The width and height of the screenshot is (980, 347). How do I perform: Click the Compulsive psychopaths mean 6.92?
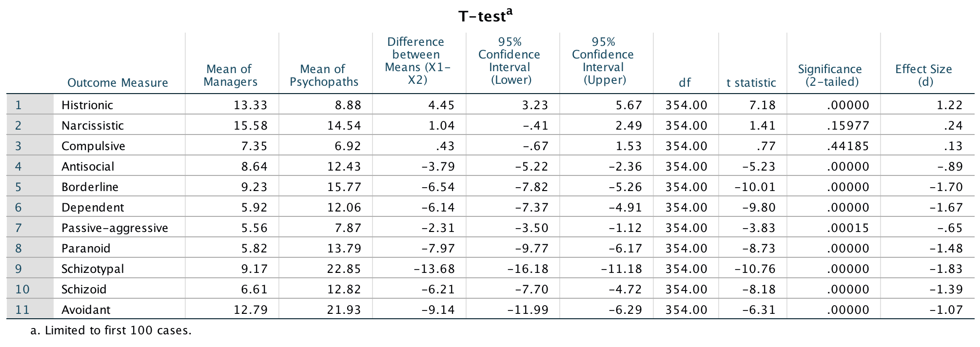[x=344, y=146]
